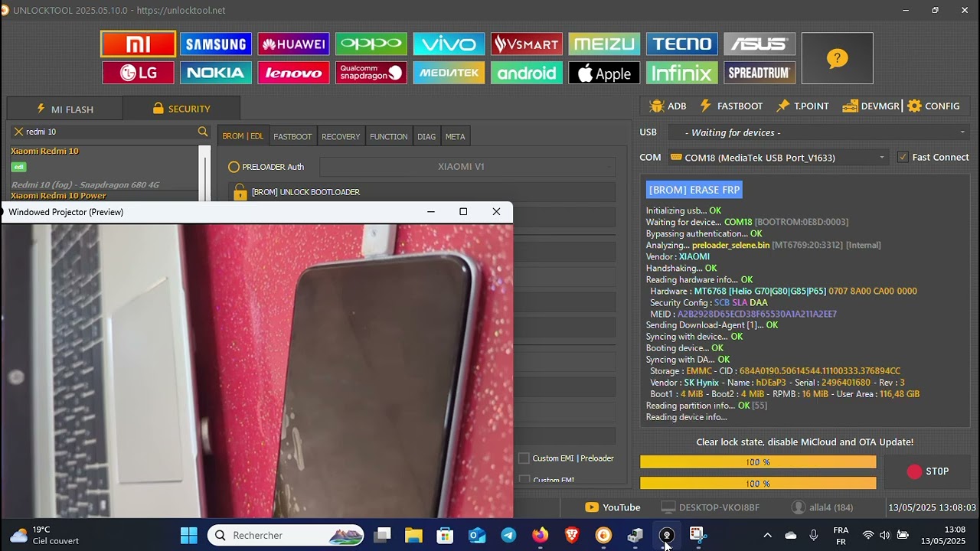This screenshot has width=980, height=551.
Task: Click the Windows Rechercher search box
Action: click(286, 535)
